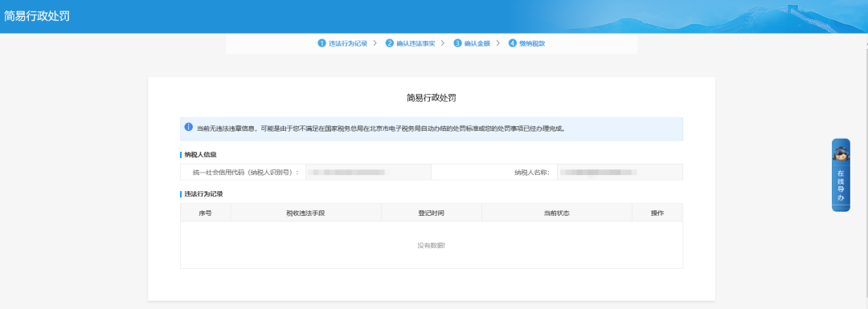Click the 登记时间 column header
Image resolution: width=868 pixels, height=309 pixels.
[432, 213]
